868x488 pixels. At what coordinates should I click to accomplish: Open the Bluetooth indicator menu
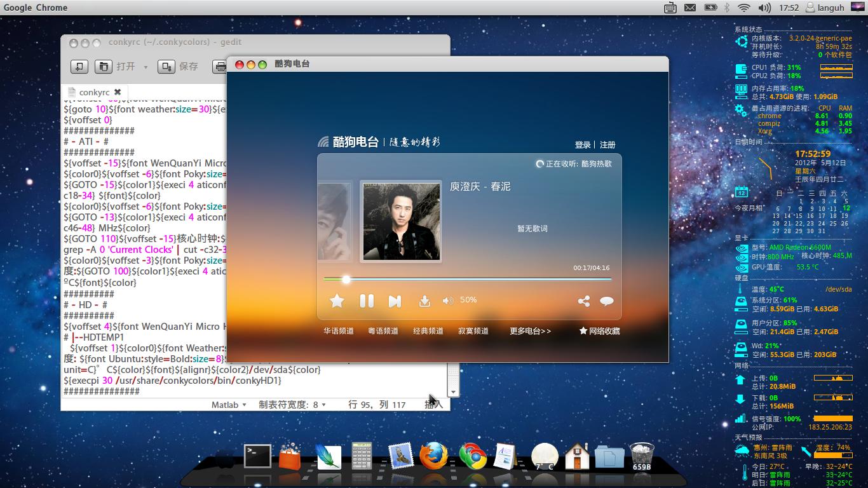coord(728,8)
